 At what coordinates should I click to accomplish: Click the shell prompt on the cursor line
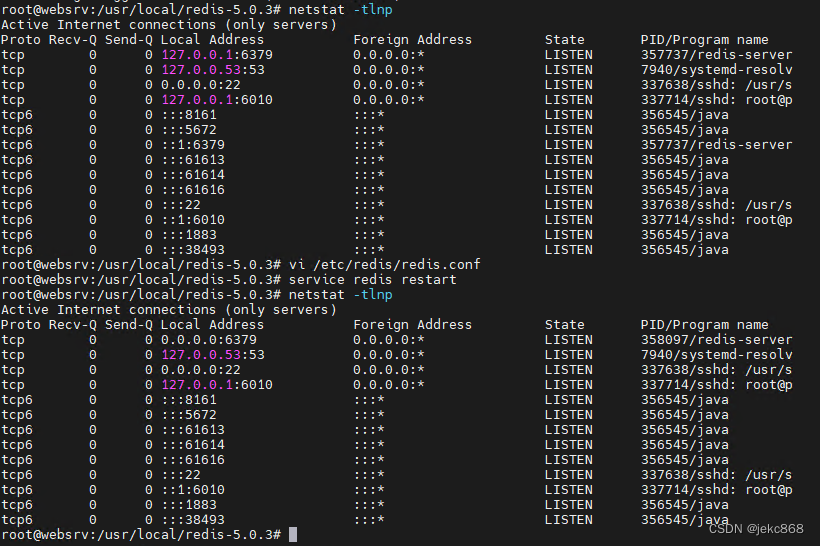[x=141, y=534]
